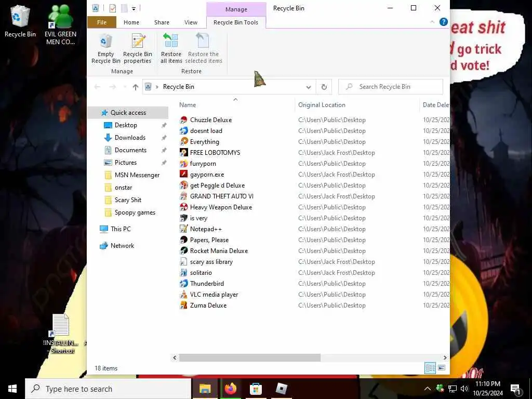The width and height of the screenshot is (532, 399).
Task: Select the desktop Recycle Bin icon
Action: [x=20, y=21]
